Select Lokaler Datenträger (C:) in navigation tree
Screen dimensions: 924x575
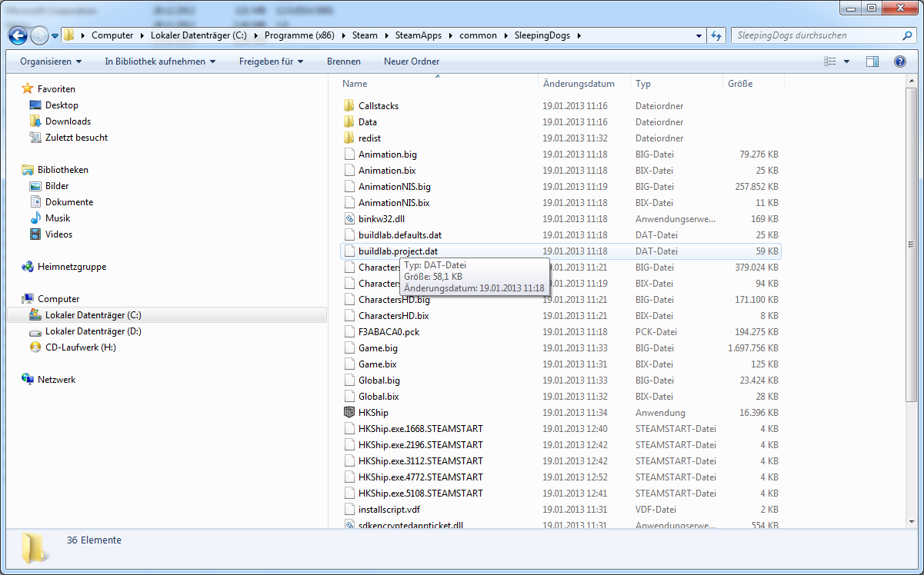pyautogui.click(x=166, y=315)
